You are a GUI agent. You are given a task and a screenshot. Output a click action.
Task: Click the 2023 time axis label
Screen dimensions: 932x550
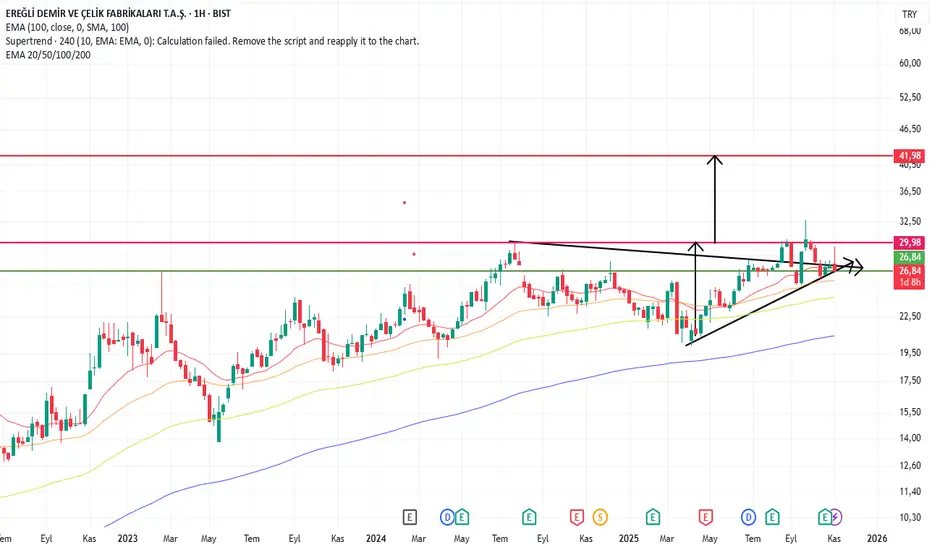pyautogui.click(x=127, y=538)
